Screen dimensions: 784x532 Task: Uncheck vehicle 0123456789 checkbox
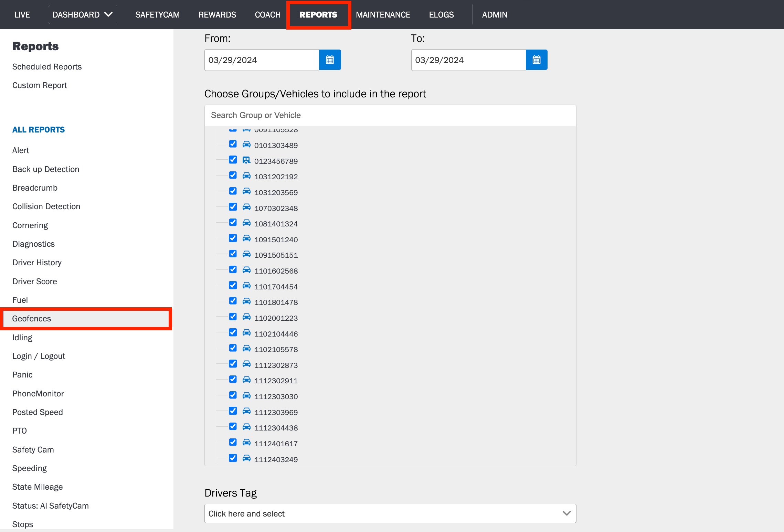(233, 160)
